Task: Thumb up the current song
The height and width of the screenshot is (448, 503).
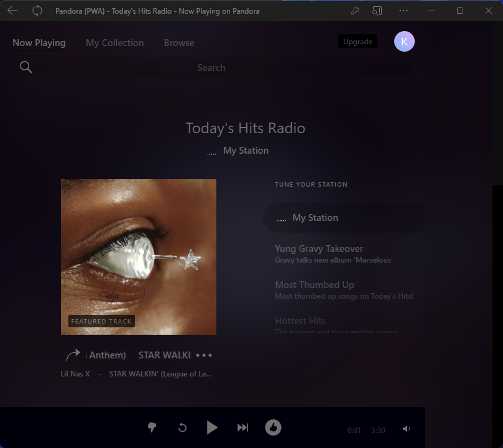Action: (273, 427)
